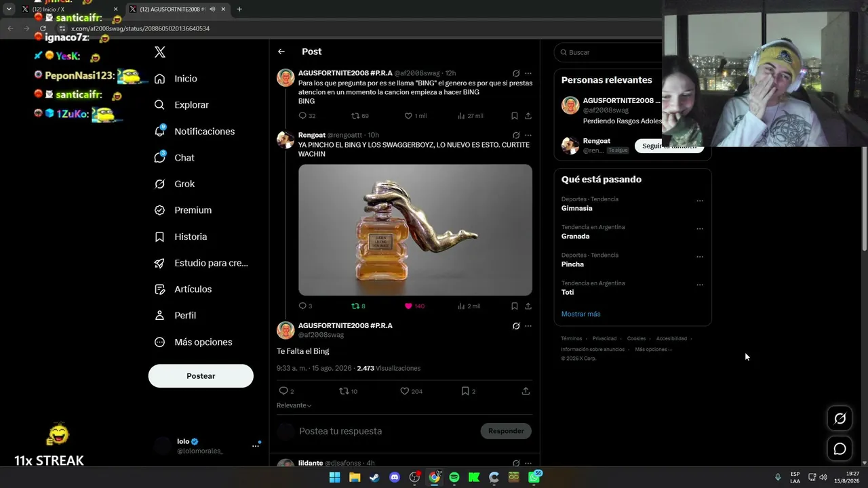Open the Términos footer link
This screenshot has width=868, height=488.
coord(571,339)
